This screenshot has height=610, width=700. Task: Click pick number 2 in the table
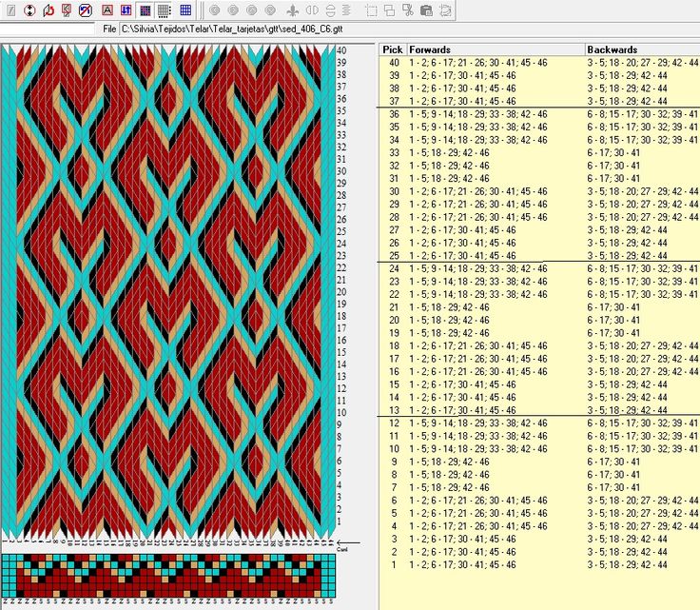pyautogui.click(x=394, y=552)
